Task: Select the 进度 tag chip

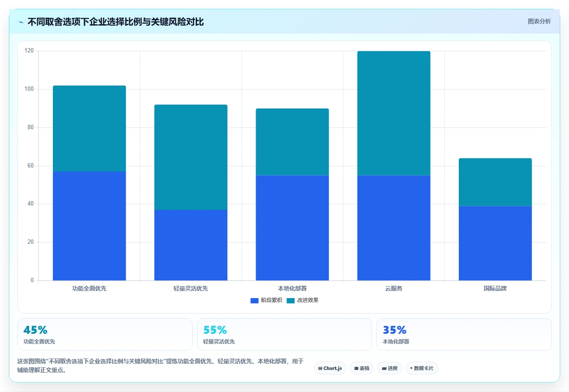Action: 390,368
